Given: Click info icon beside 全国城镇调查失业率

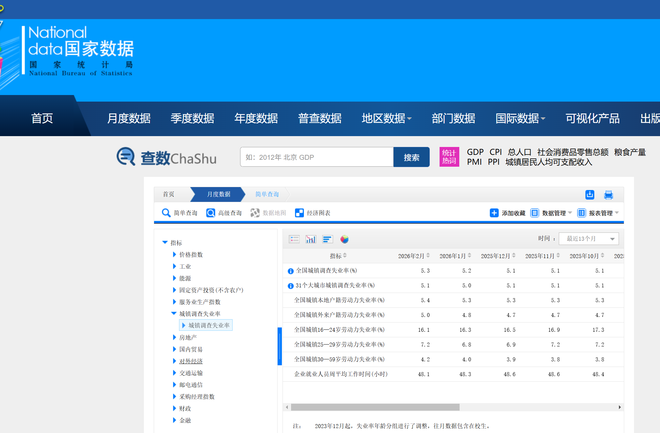Looking at the screenshot, I should coord(290,271).
